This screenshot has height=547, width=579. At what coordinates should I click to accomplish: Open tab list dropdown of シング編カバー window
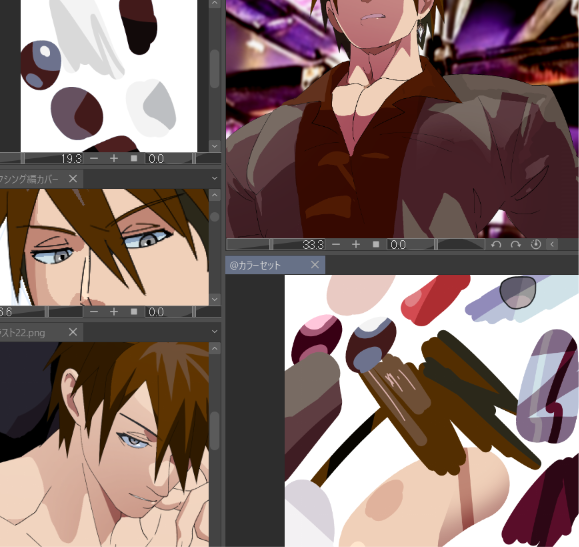(x=215, y=179)
